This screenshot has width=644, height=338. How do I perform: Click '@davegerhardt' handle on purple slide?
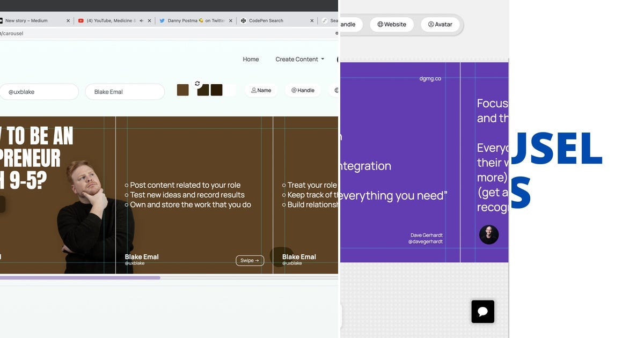pyautogui.click(x=426, y=241)
